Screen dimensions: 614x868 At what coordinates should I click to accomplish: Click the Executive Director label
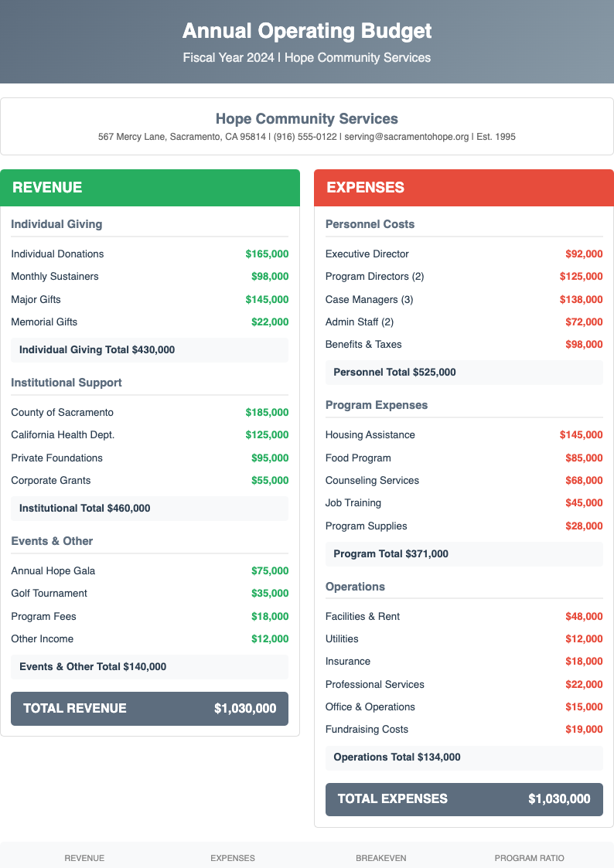pyautogui.click(x=367, y=254)
